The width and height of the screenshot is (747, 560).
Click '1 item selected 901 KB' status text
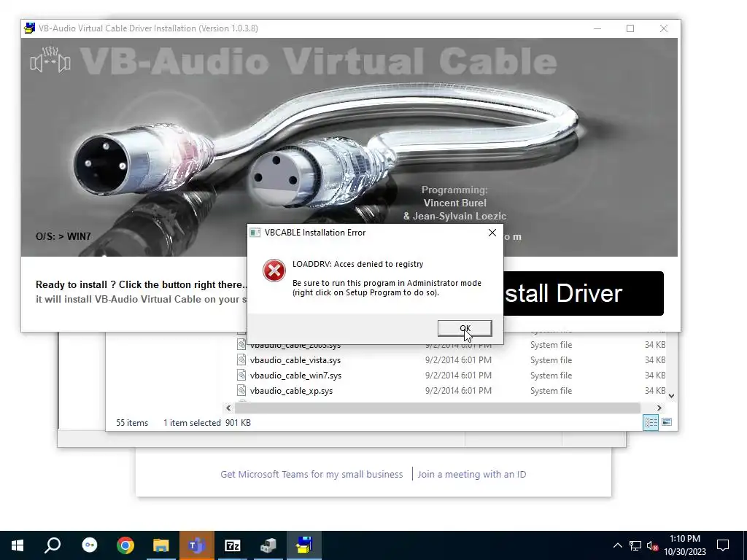click(x=207, y=423)
